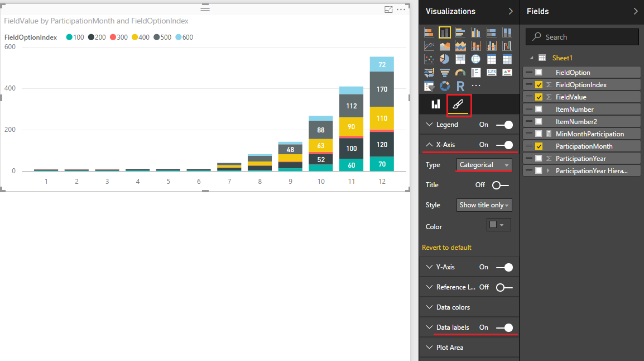
Task: Uncheck the FieldOptionIndex field
Action: click(539, 85)
